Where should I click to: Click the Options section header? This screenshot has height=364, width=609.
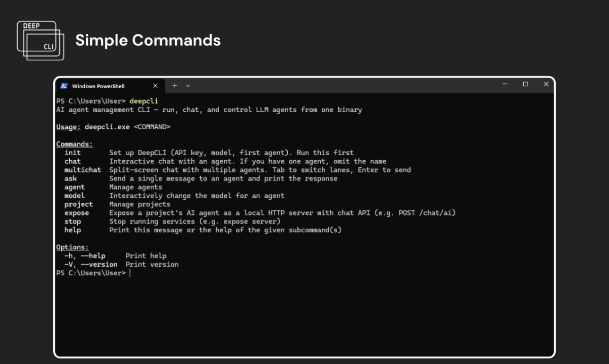[72, 247]
